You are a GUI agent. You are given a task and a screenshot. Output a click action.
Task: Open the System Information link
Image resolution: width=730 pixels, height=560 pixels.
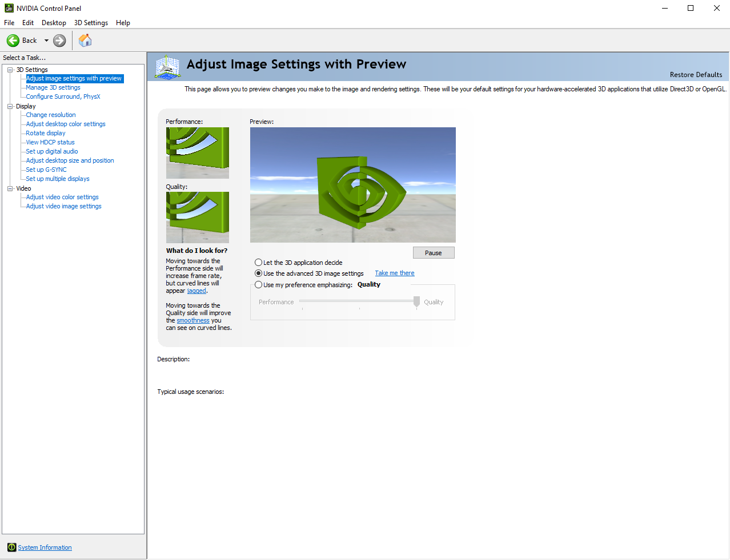tap(45, 547)
